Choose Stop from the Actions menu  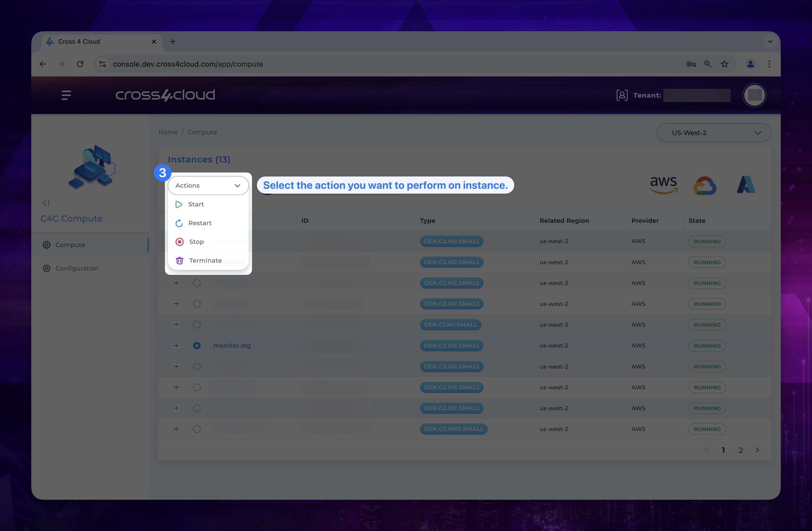(x=208, y=242)
